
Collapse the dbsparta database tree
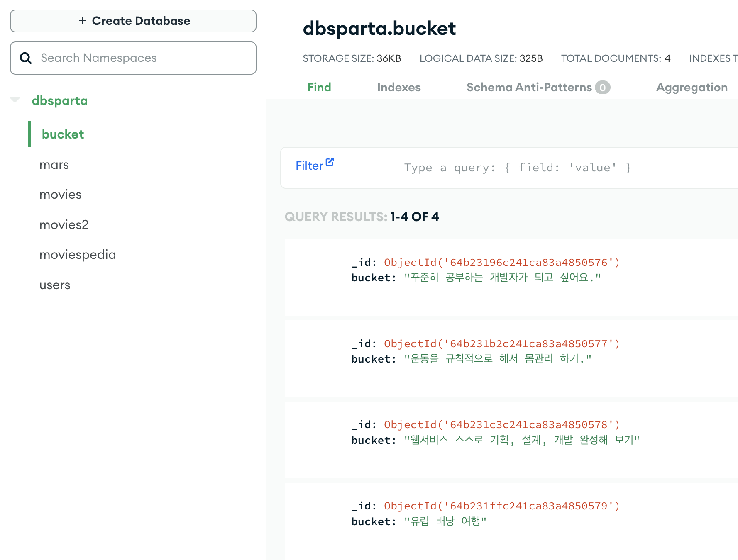pos(15,100)
